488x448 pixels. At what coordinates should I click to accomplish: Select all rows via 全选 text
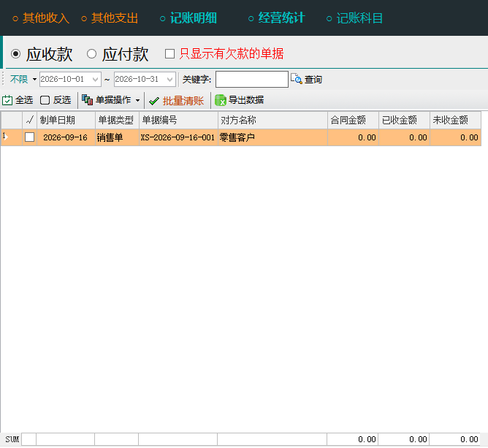[24, 100]
